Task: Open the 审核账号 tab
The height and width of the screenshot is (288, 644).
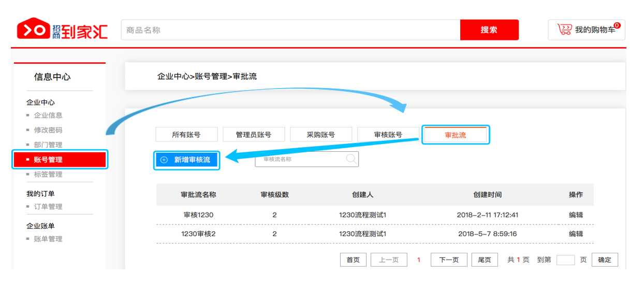Action: coord(388,135)
